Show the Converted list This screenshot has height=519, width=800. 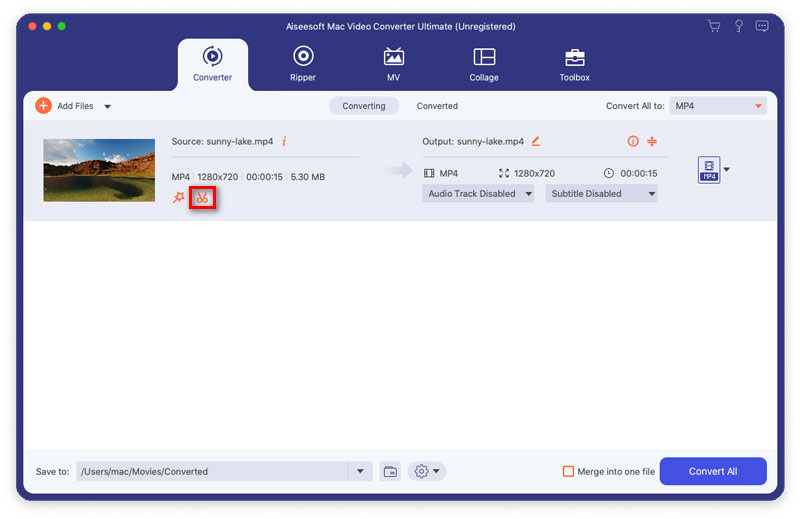(x=437, y=106)
